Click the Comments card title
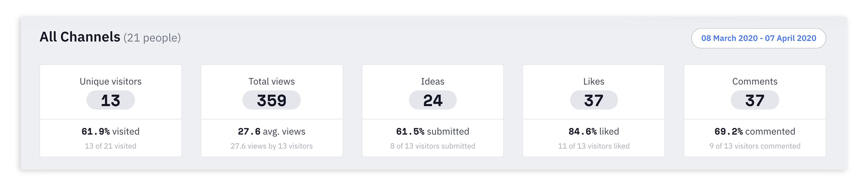This screenshot has width=868, height=189. coord(755,81)
